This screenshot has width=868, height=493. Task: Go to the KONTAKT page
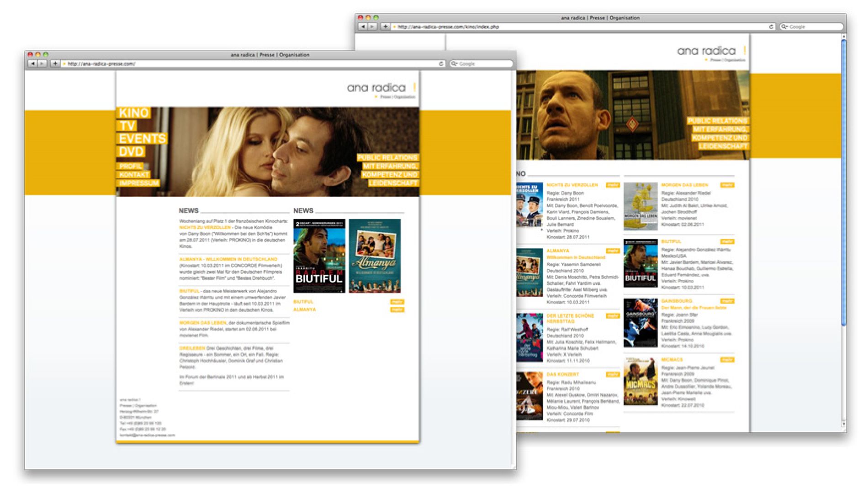134,175
